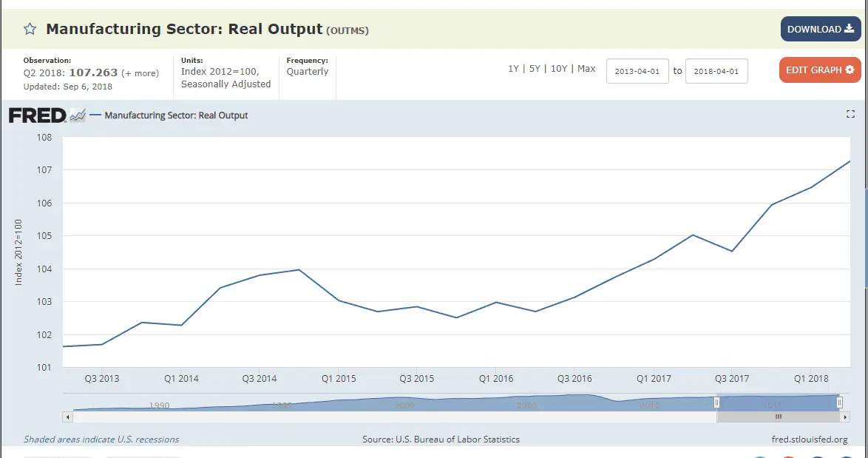Click the Q2 2018: 107.263 observation value

[70, 73]
